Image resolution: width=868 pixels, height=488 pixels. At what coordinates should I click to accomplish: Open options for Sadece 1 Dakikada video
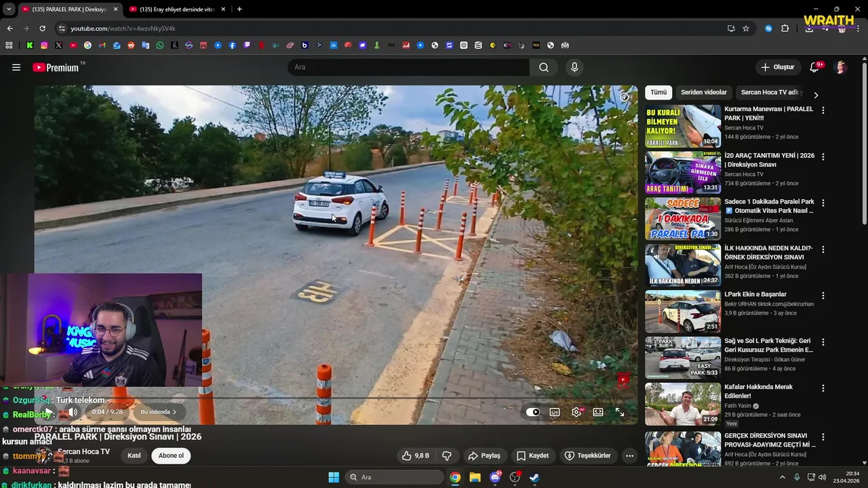[x=823, y=203]
